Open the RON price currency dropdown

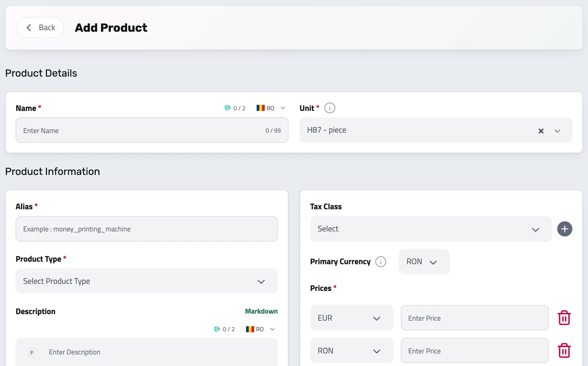click(x=352, y=351)
